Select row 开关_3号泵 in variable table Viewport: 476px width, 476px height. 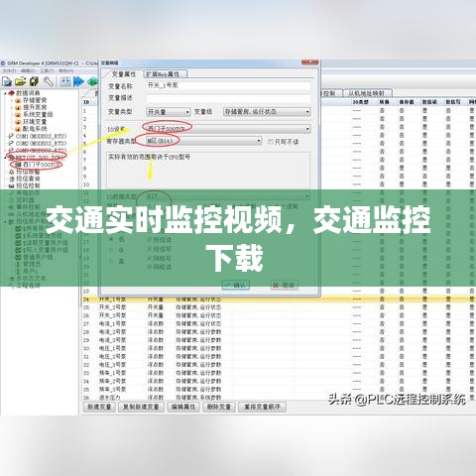(x=278, y=315)
